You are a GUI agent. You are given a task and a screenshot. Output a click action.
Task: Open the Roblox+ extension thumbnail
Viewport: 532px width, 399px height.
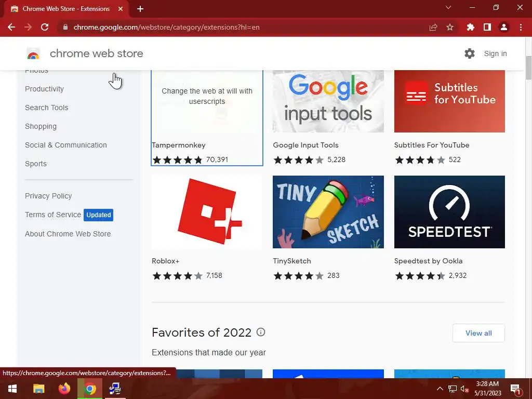(x=207, y=212)
